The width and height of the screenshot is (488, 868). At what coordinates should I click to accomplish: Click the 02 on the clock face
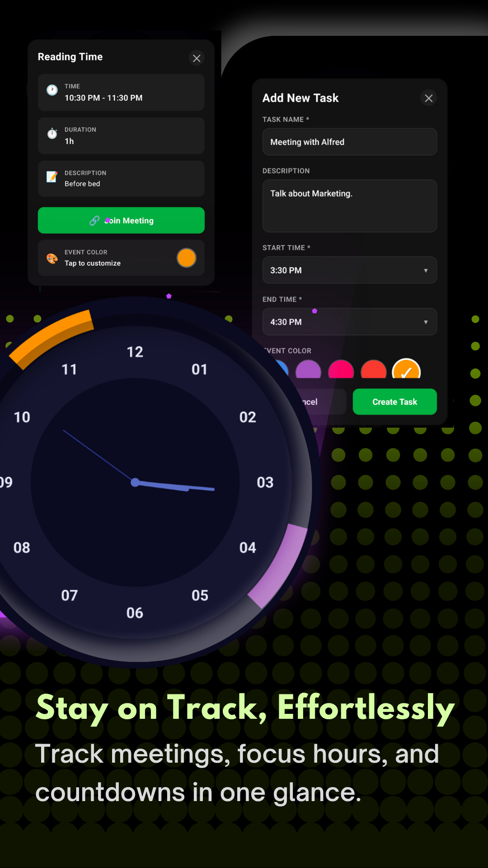[248, 417]
